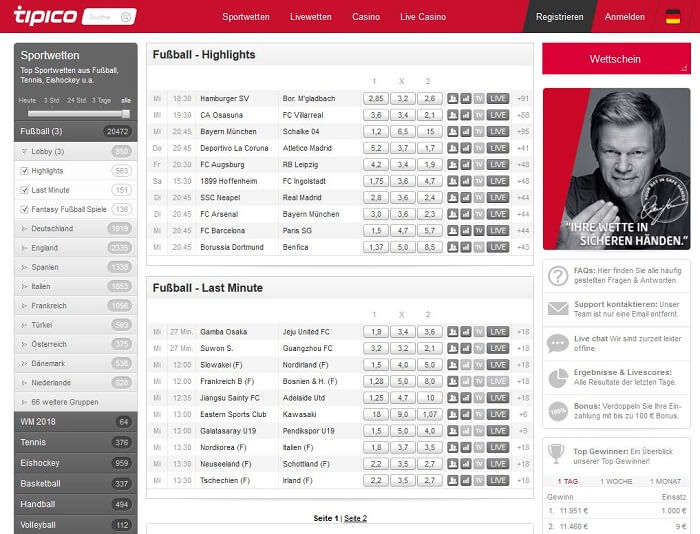Go to Seite 2
Screen dimensions: 700x534
[355, 518]
